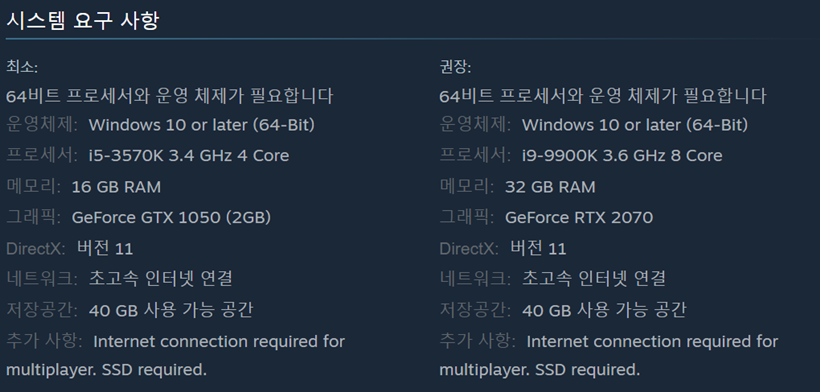Screen dimensions: 820x392
Task: Select the 권장: requirements label
Action: 455,67
